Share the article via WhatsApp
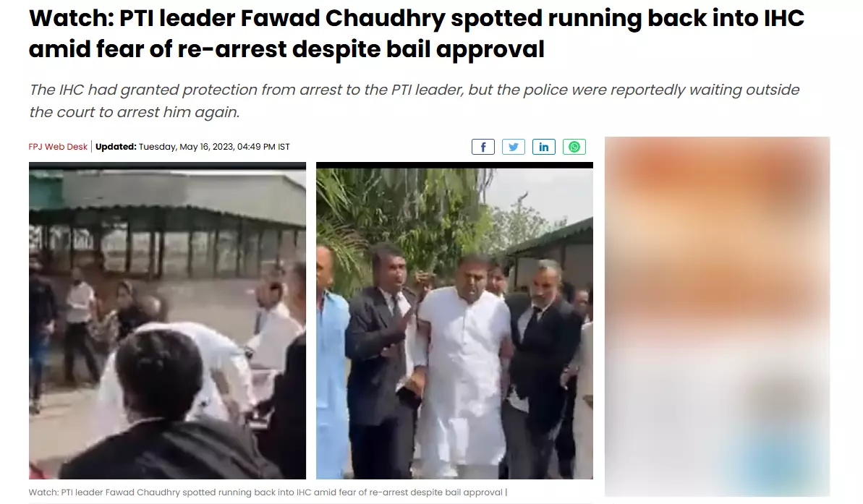The width and height of the screenshot is (863, 504). (574, 147)
